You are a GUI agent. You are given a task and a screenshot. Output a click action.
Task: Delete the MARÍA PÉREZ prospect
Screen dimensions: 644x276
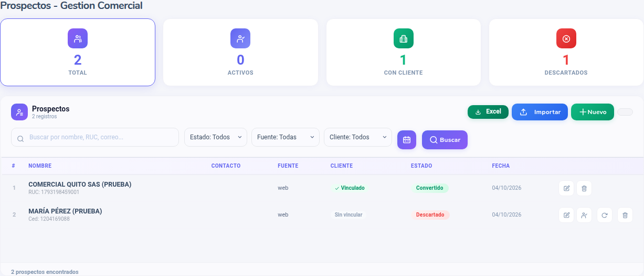pyautogui.click(x=625, y=215)
